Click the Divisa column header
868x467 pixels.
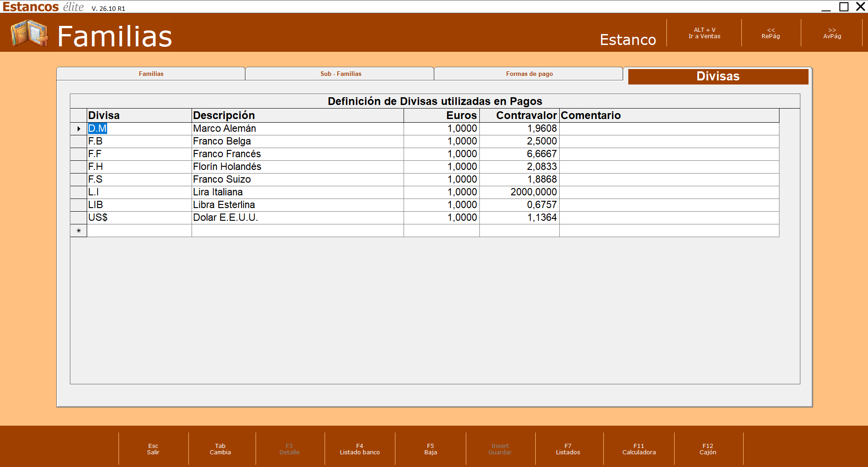[x=139, y=115]
